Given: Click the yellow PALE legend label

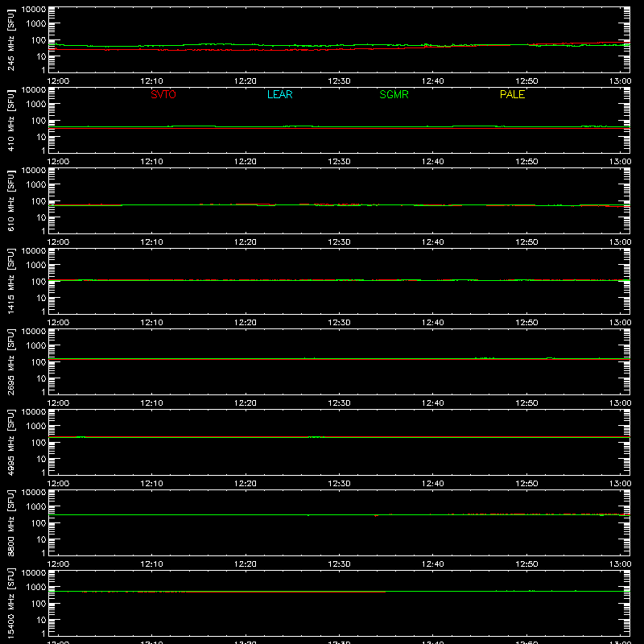Looking at the screenshot, I should (512, 94).
